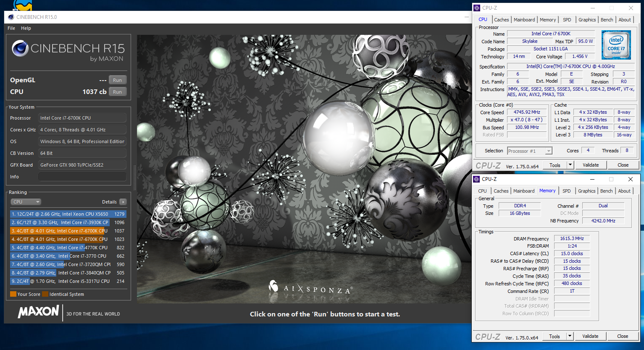This screenshot has height=350, width=644.
Task: Open Tools dropdown arrow in top CPU-Z
Action: click(570, 165)
